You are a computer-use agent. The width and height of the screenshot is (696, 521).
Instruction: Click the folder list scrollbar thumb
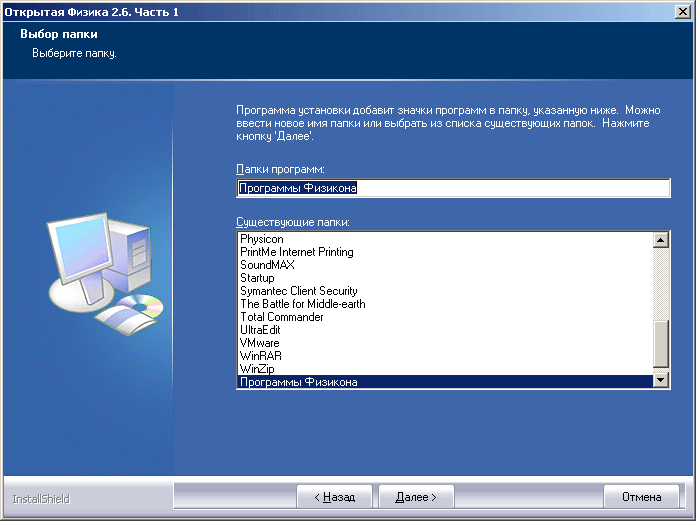tap(660, 346)
